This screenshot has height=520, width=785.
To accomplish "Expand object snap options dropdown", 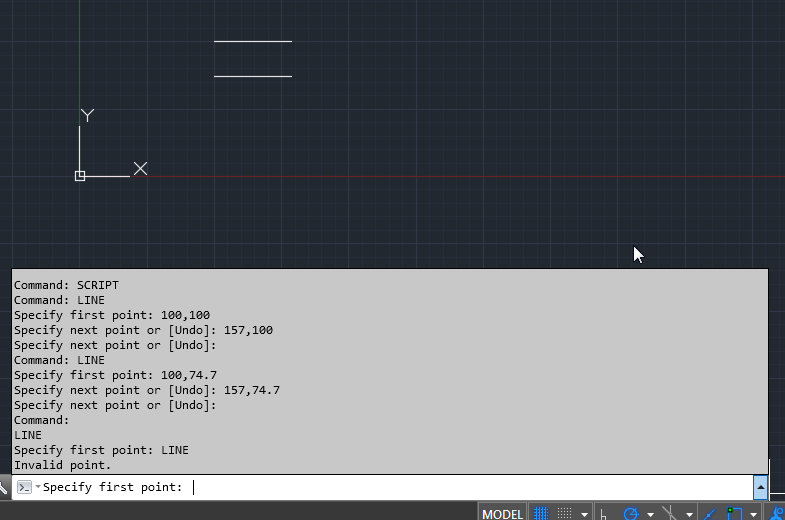I will coord(753,514).
